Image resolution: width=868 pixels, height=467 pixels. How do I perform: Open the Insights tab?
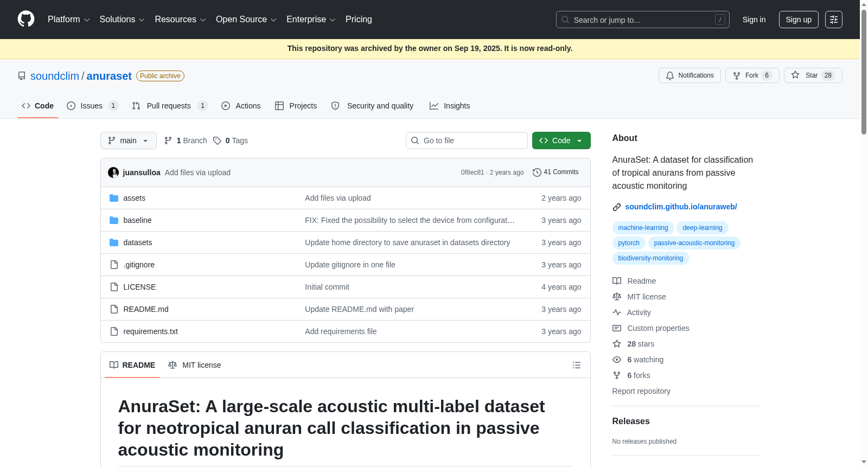pyautogui.click(x=450, y=106)
